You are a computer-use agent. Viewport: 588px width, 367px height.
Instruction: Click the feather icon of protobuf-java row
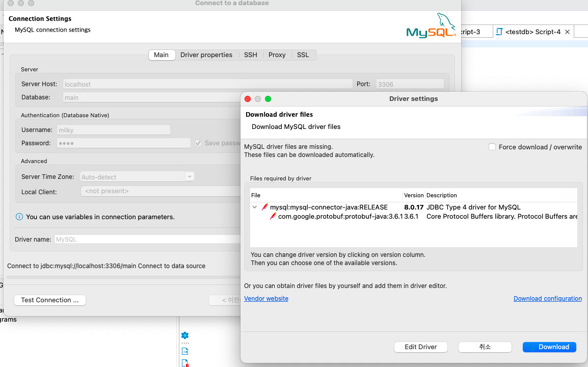click(x=273, y=216)
